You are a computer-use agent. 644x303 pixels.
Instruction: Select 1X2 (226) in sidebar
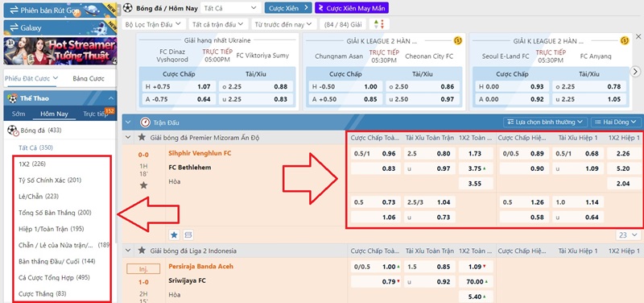tap(32, 164)
